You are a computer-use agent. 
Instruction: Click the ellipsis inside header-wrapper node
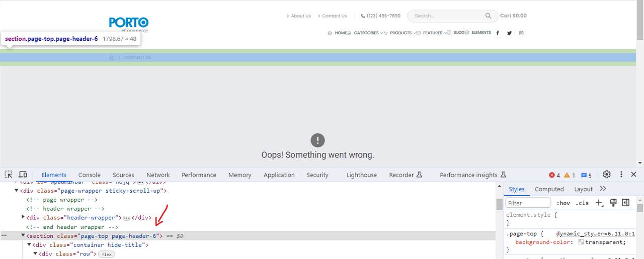(x=127, y=218)
